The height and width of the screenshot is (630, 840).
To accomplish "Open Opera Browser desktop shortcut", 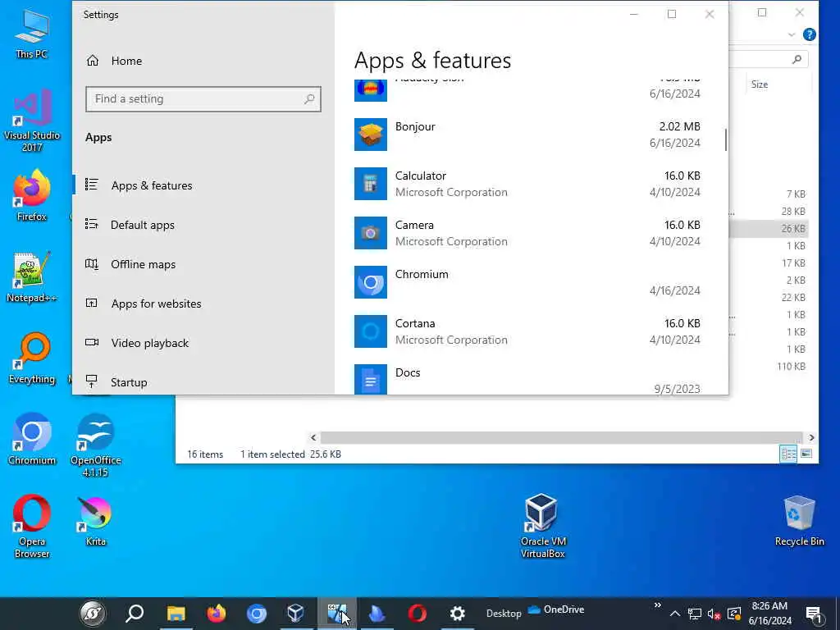I will [x=32, y=527].
